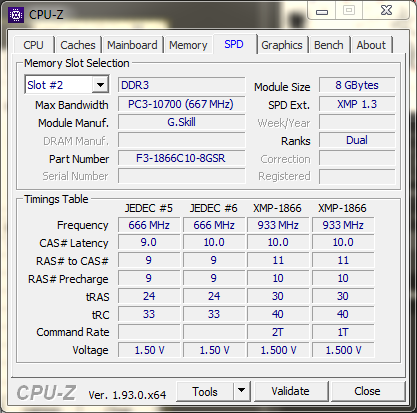
Task: Click the JEDEC #5 column header
Action: (x=149, y=208)
